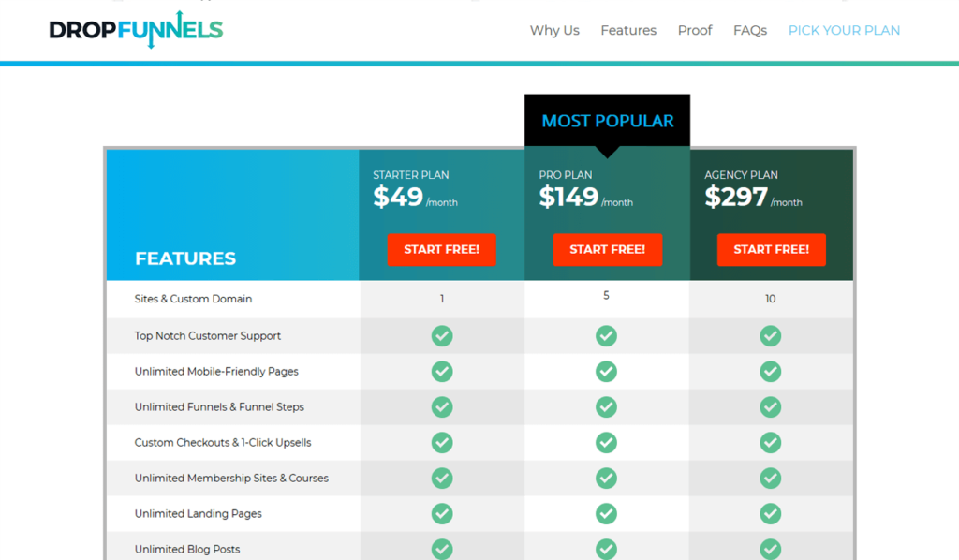Viewport: 959px width, 560px height.
Task: Click Starter checkmark for Unlimited Blog Posts
Action: tap(442, 549)
